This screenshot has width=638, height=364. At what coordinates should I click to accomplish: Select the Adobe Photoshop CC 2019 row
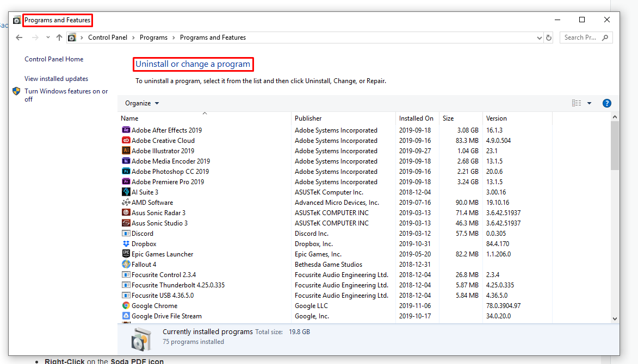[x=336, y=172]
